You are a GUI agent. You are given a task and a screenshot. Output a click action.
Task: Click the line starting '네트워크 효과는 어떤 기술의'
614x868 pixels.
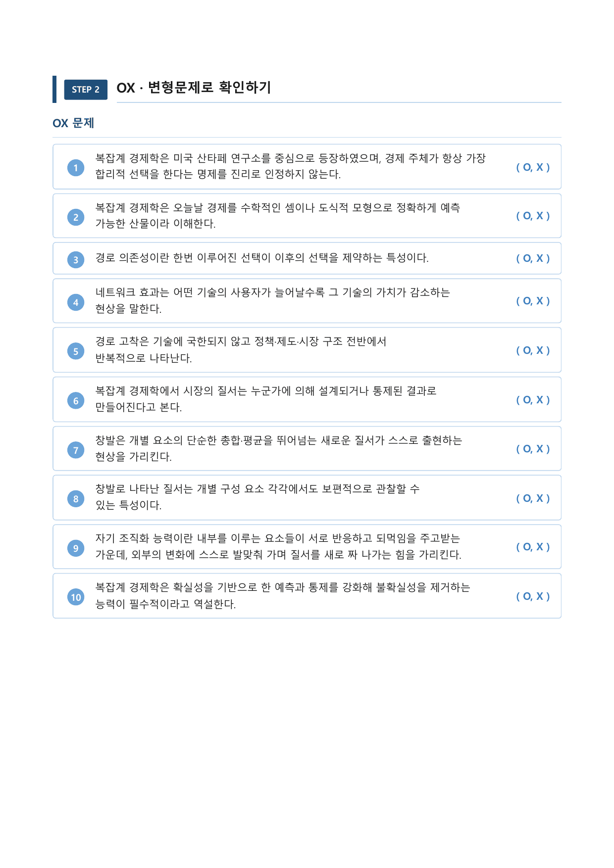(272, 292)
